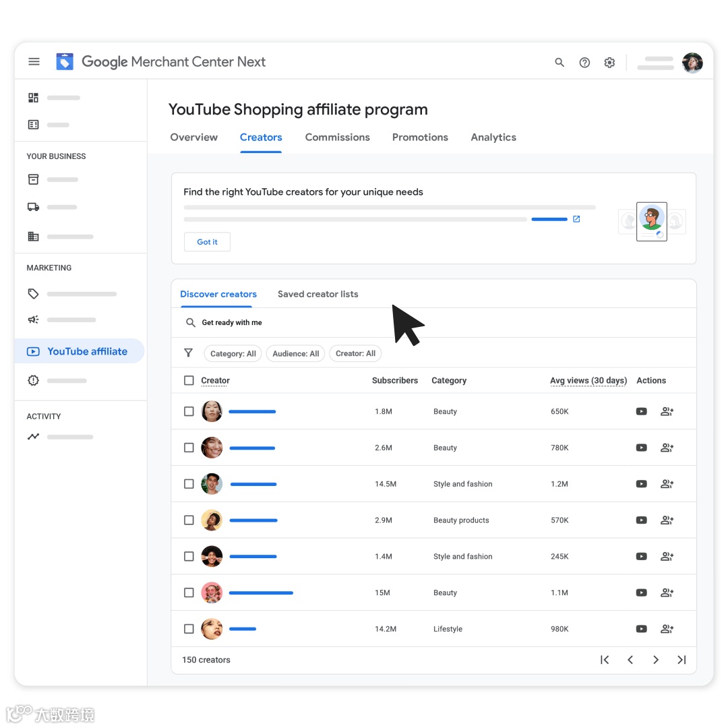Open the help question mark icon
Image resolution: width=728 pixels, height=728 pixels.
[x=584, y=62]
